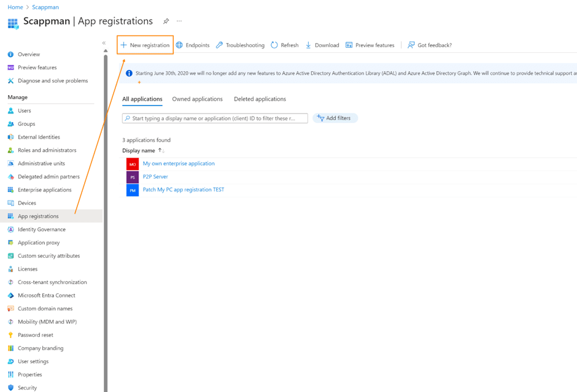
Task: Go to Home breadcrumb link
Action: coord(15,7)
